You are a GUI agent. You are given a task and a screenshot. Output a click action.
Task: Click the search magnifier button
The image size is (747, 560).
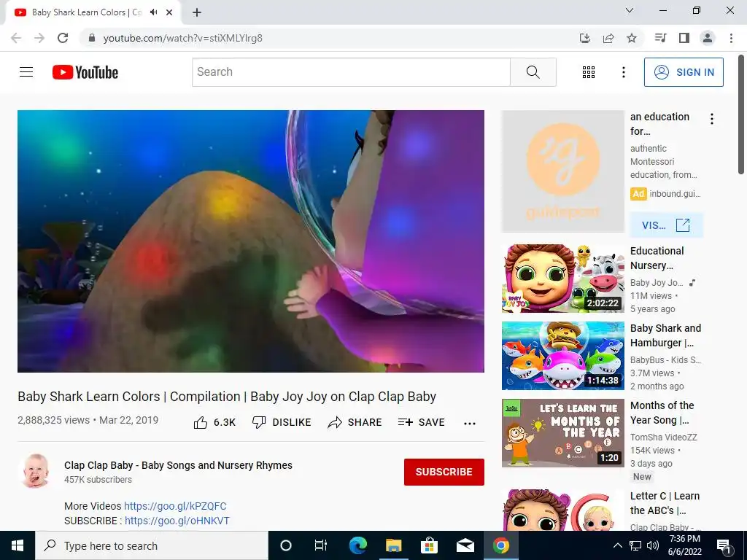533,72
